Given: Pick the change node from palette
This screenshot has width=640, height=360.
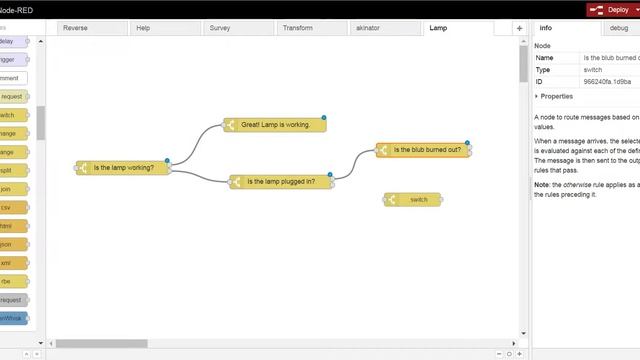Looking at the screenshot, I should pyautogui.click(x=13, y=133).
